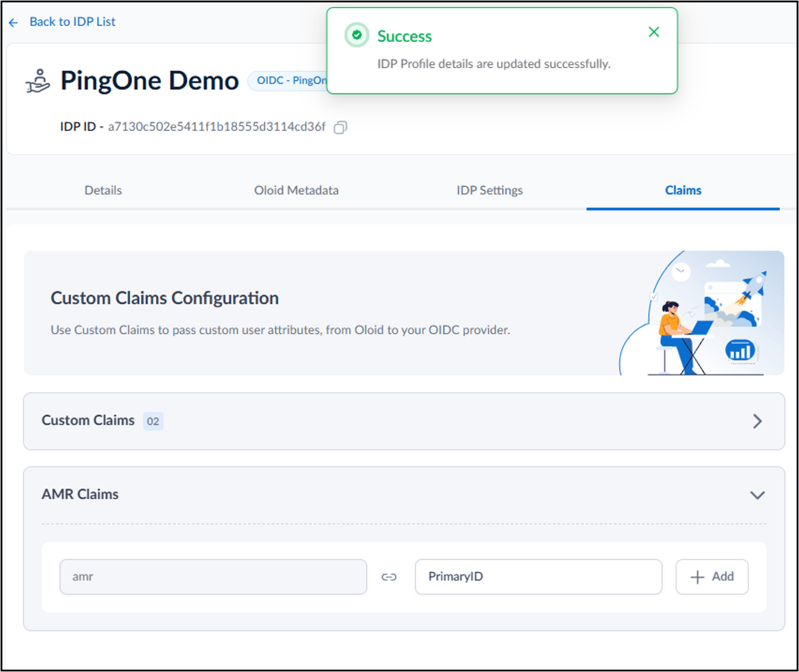Click the Custom Claims count badge 02
799x672 pixels.
coord(153,421)
